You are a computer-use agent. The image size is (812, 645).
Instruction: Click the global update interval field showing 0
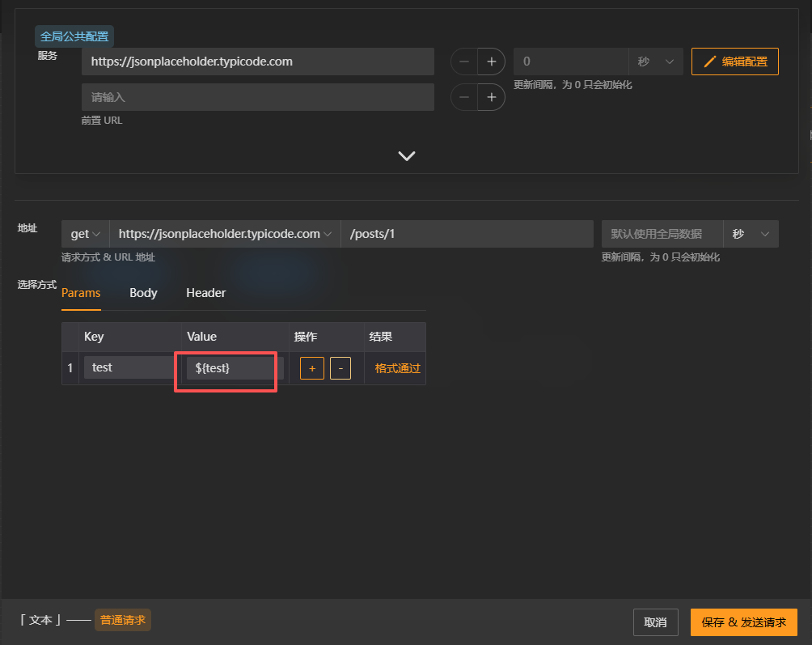pyautogui.click(x=571, y=62)
